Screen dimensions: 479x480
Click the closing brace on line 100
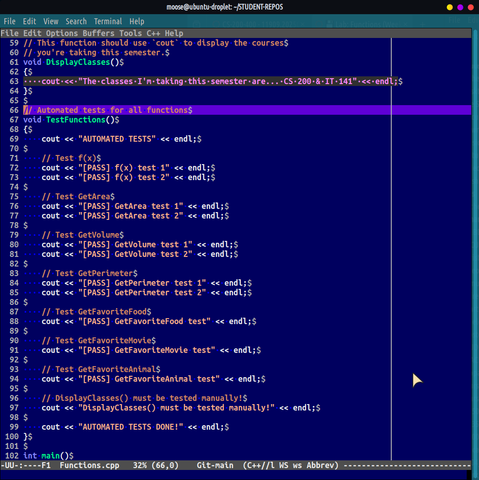(25, 437)
